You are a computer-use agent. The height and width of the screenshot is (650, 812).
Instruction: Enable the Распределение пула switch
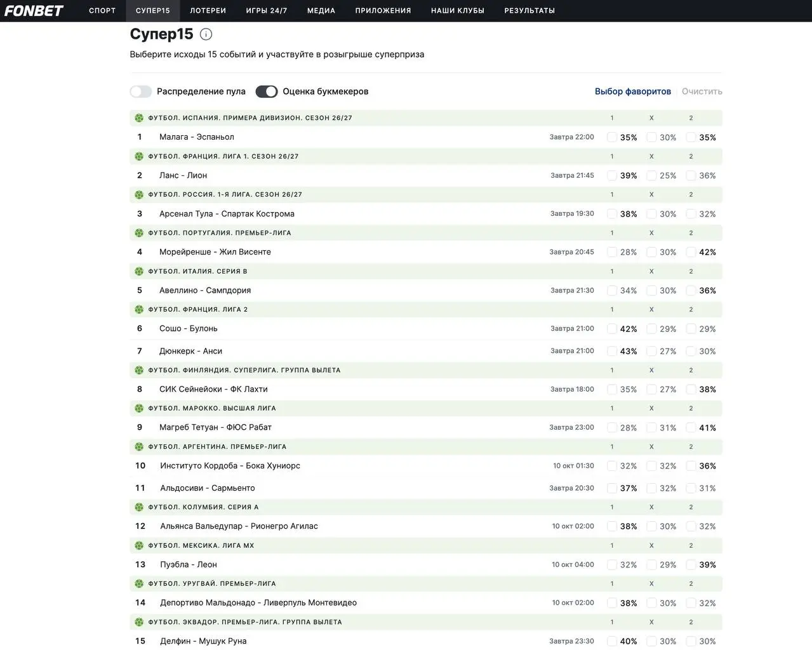141,91
